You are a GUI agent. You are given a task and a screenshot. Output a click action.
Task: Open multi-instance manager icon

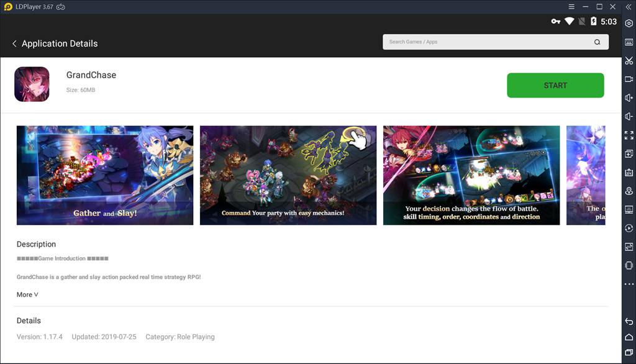tap(629, 154)
